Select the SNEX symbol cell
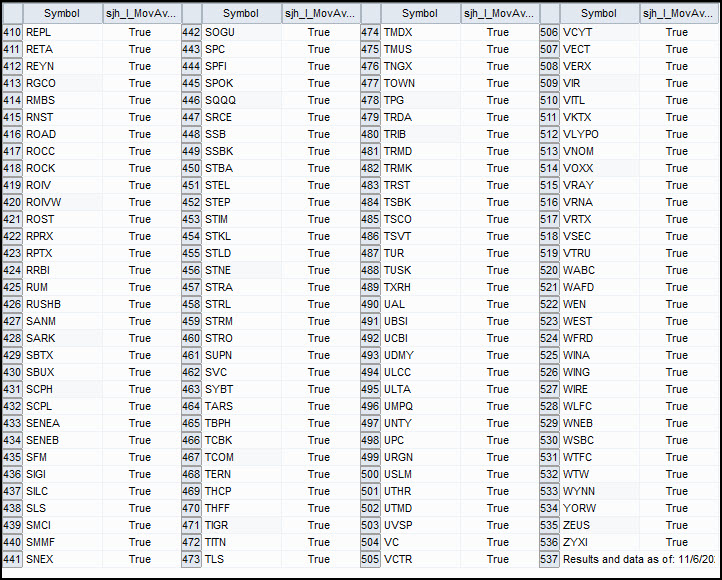This screenshot has width=722, height=580. (63, 559)
